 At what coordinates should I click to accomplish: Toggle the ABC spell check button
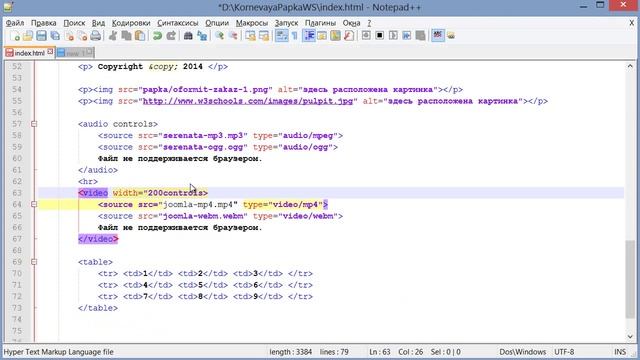(438, 36)
